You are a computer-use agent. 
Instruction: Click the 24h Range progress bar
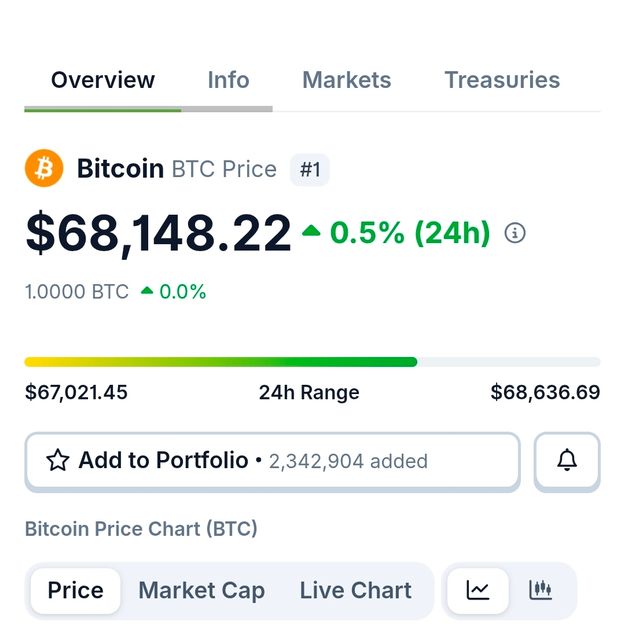tap(312, 362)
